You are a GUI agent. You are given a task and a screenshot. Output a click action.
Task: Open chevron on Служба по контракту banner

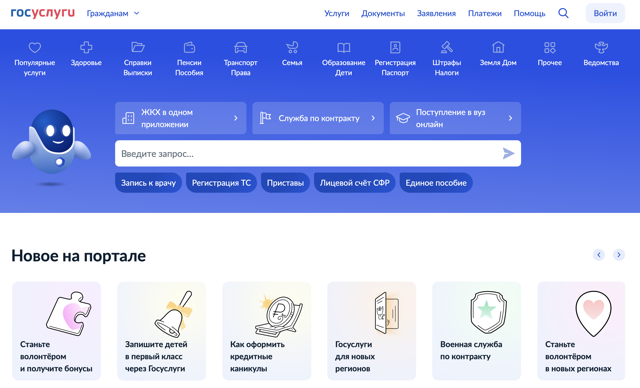click(x=373, y=118)
